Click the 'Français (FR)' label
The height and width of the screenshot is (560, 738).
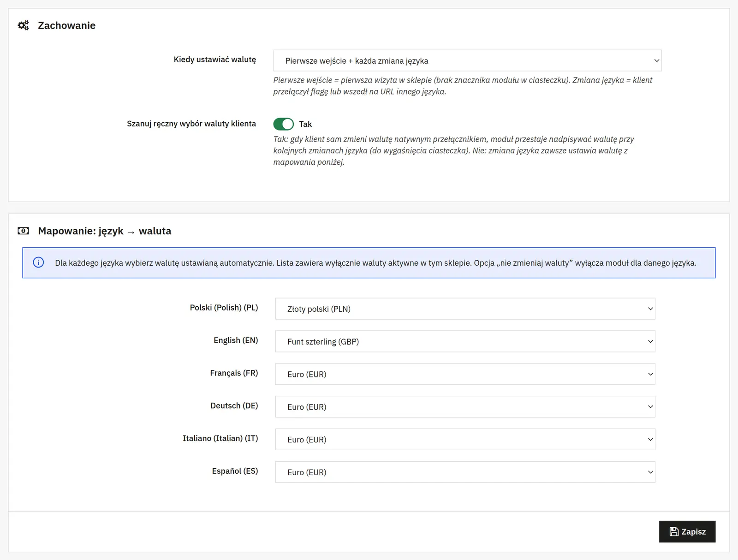pos(234,373)
